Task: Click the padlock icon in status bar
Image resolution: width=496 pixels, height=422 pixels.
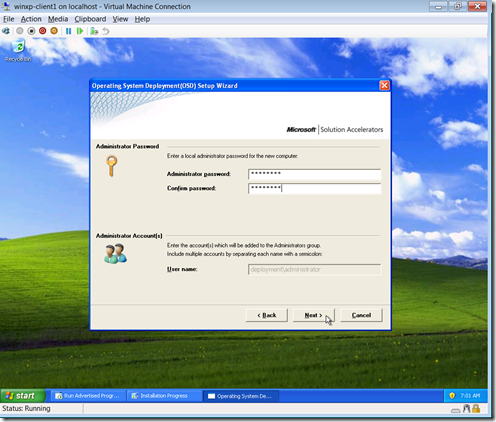Action: (476, 409)
